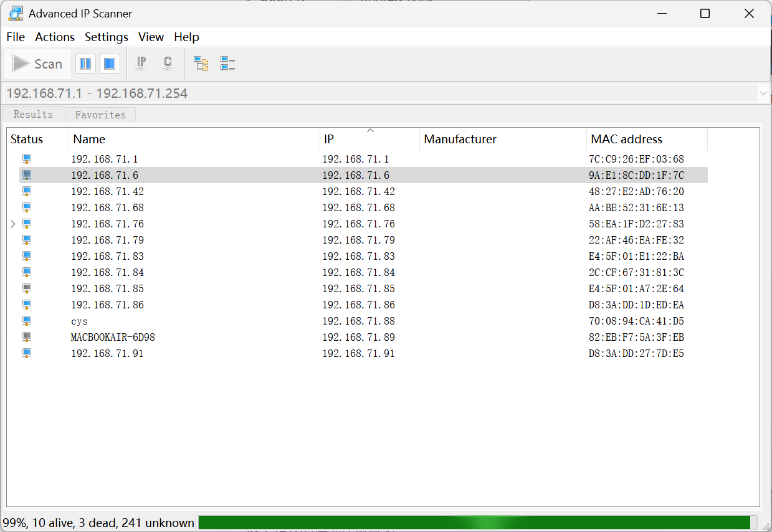Image resolution: width=772 pixels, height=532 pixels.
Task: Sort by the Manufacturer column header
Action: pyautogui.click(x=503, y=139)
